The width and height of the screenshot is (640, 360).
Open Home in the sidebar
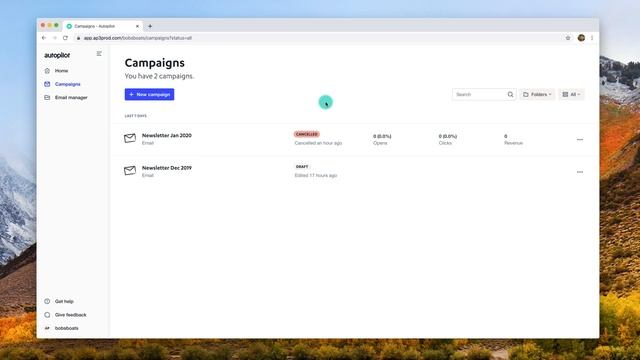point(62,71)
